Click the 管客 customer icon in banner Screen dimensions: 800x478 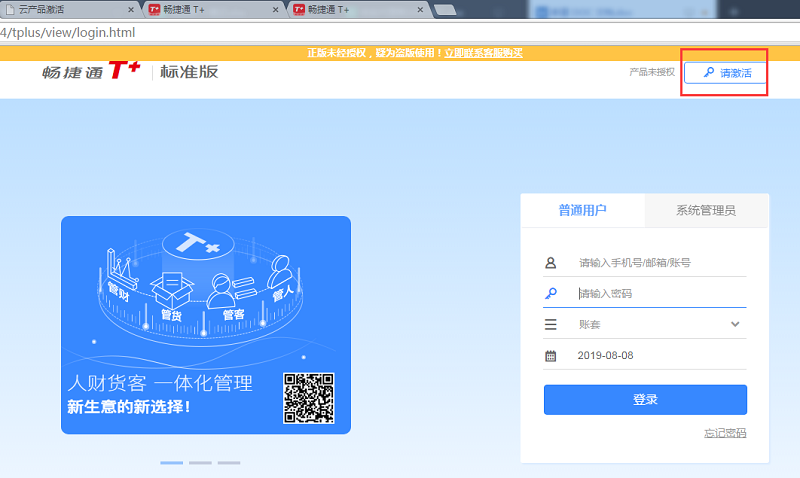click(x=232, y=291)
